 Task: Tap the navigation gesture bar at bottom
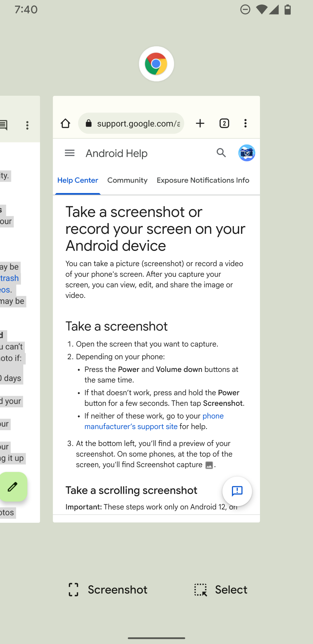point(156,638)
